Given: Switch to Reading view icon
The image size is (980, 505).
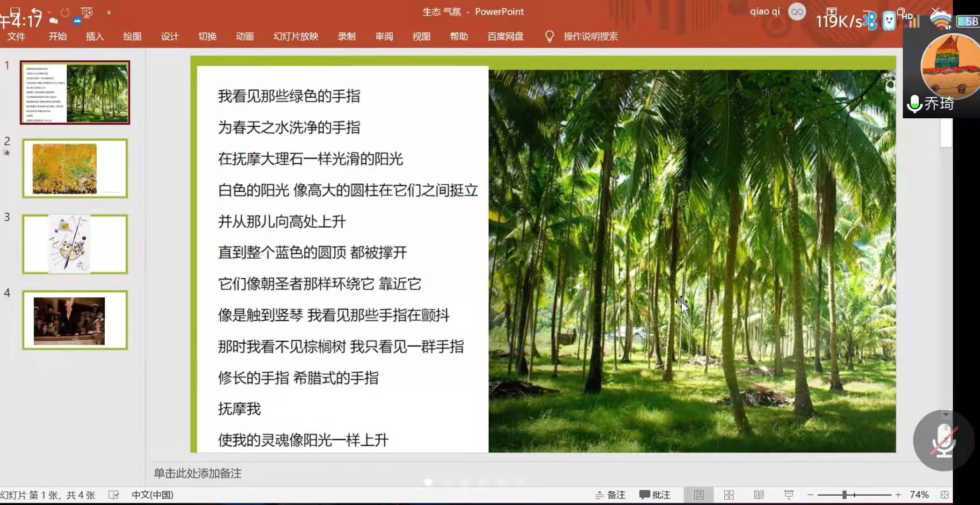Looking at the screenshot, I should [758, 495].
